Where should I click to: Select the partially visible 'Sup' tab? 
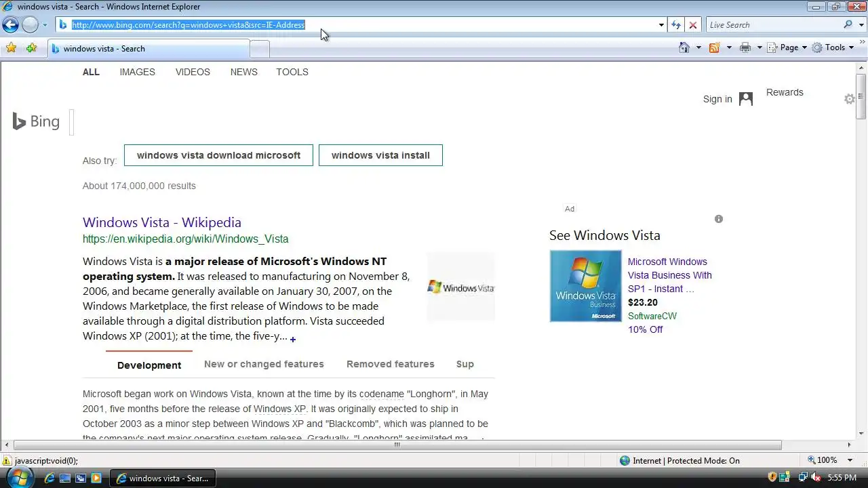pyautogui.click(x=465, y=364)
